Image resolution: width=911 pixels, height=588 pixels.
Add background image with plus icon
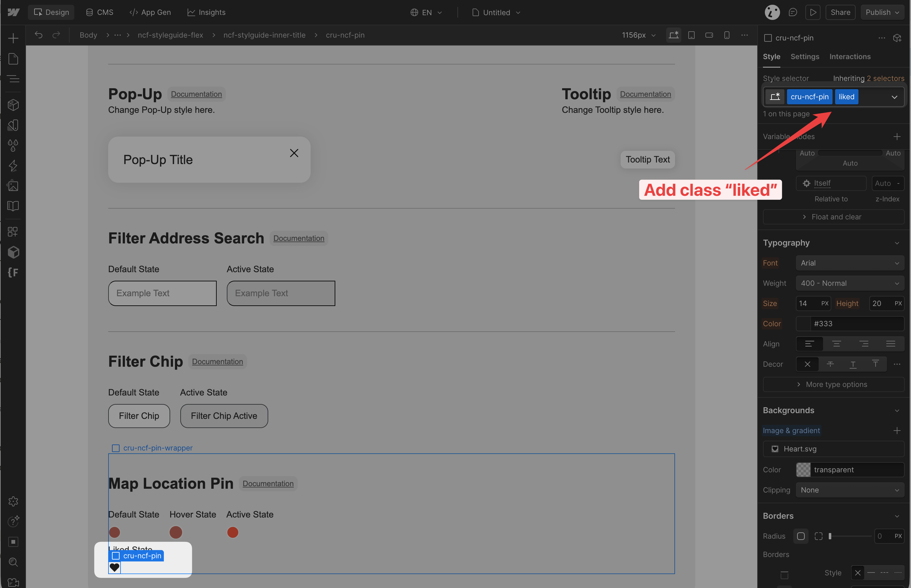pos(897,430)
